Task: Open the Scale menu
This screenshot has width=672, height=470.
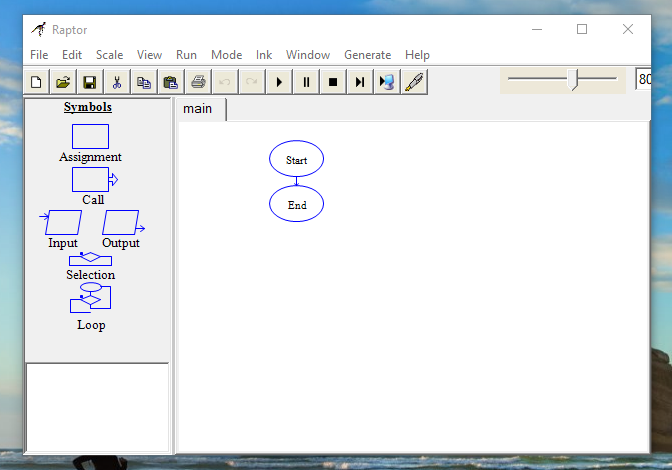Action: tap(110, 55)
